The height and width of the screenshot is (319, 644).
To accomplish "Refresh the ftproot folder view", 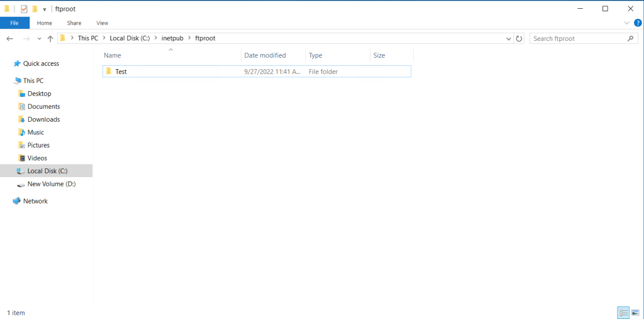I will tap(519, 38).
